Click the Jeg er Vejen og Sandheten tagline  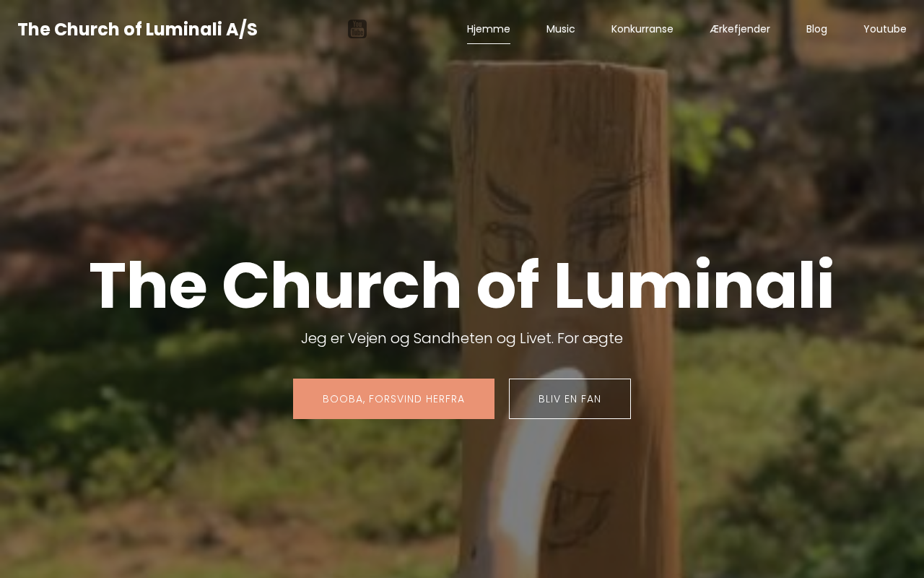coord(462,338)
